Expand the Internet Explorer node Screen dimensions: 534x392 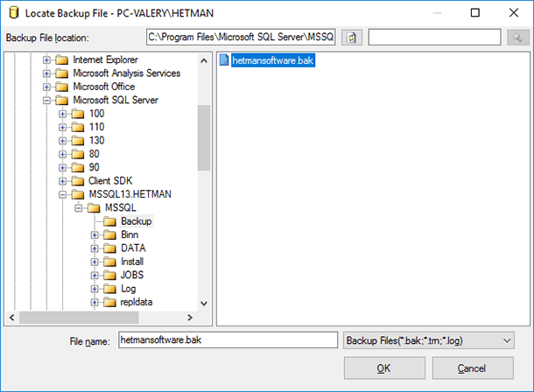click(46, 59)
